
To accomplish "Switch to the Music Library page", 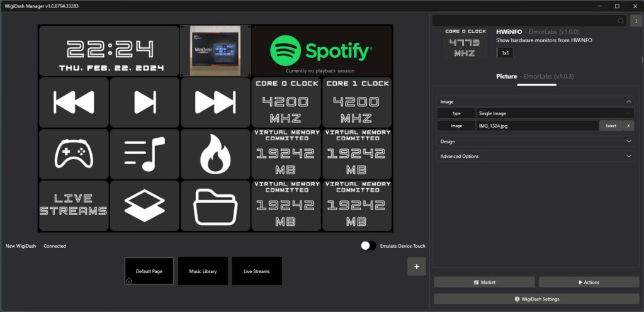I will click(x=203, y=271).
